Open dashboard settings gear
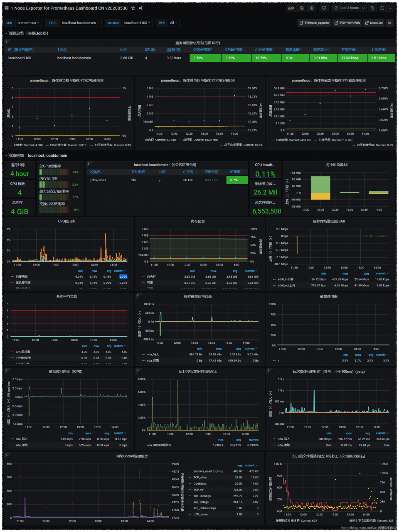The image size is (399, 532). coord(312,8)
